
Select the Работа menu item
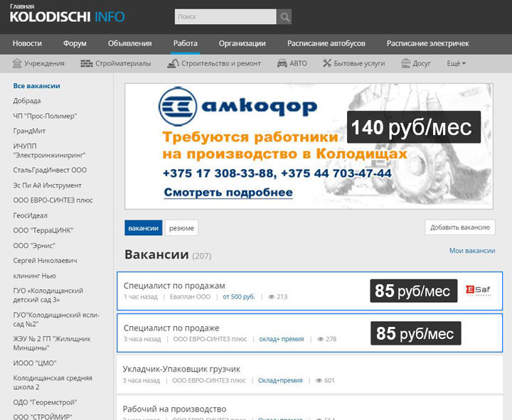(x=185, y=43)
